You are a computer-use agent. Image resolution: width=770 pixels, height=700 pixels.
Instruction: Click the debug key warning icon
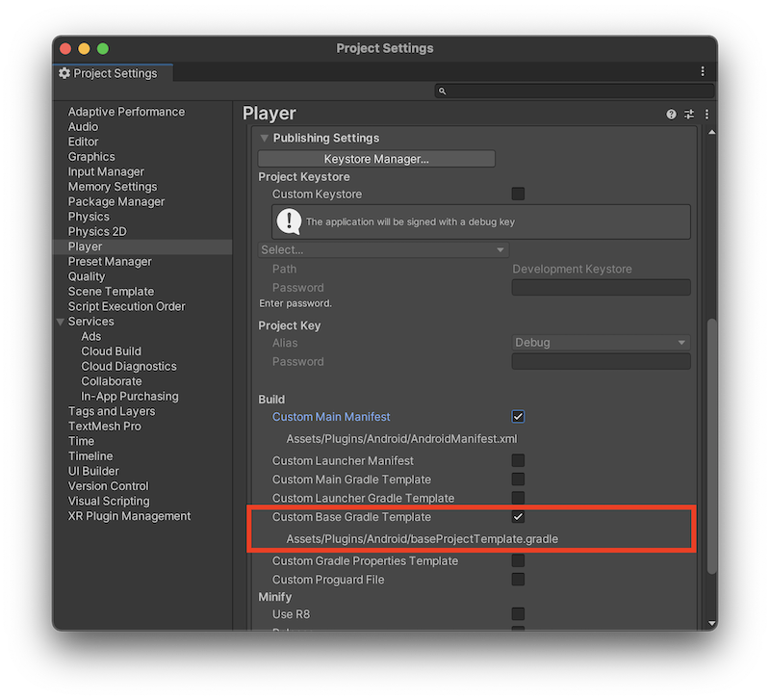[x=289, y=221]
